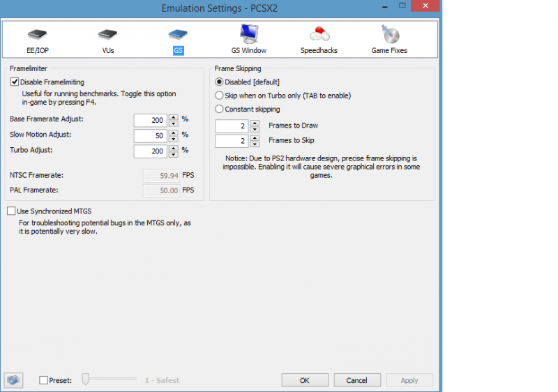The width and height of the screenshot is (558, 392).
Task: Open the VUs settings chip icon
Action: coord(107,34)
